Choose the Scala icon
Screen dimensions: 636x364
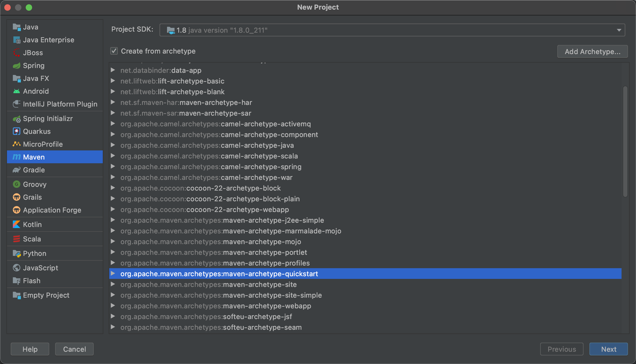pos(17,239)
